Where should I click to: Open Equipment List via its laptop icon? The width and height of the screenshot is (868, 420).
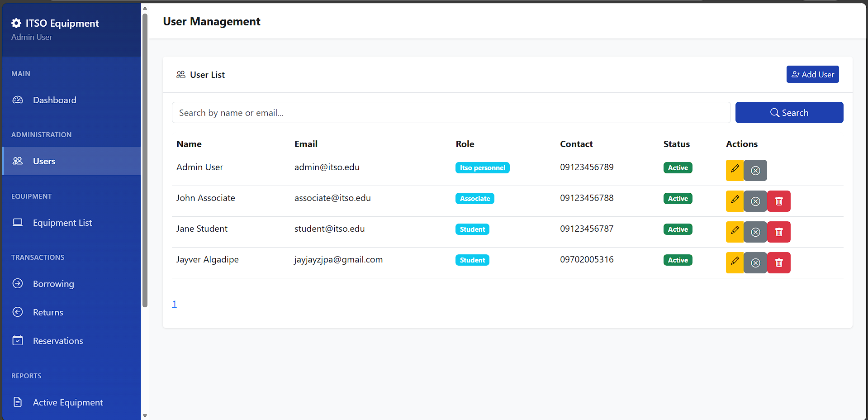click(17, 222)
